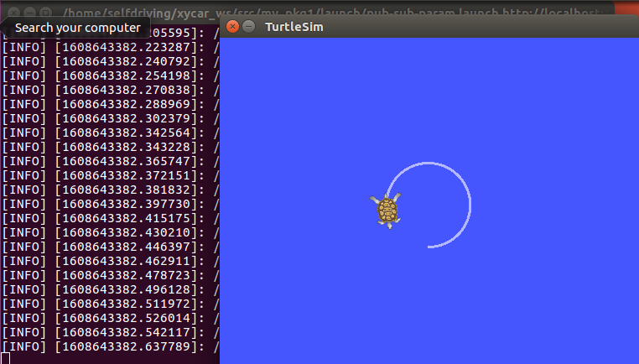Click log line with timestamp 1608643382.381832
Screen dimensions: 639x364
coord(111,190)
